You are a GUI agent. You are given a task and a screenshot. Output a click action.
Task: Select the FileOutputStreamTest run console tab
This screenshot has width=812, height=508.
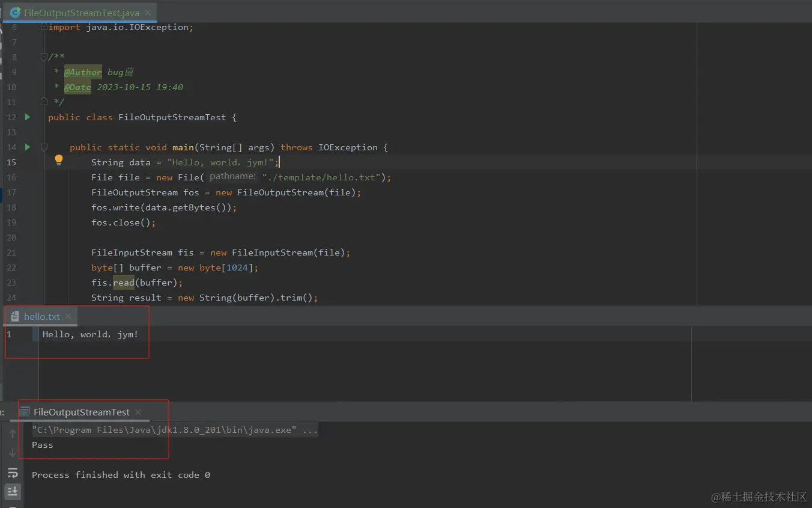82,412
